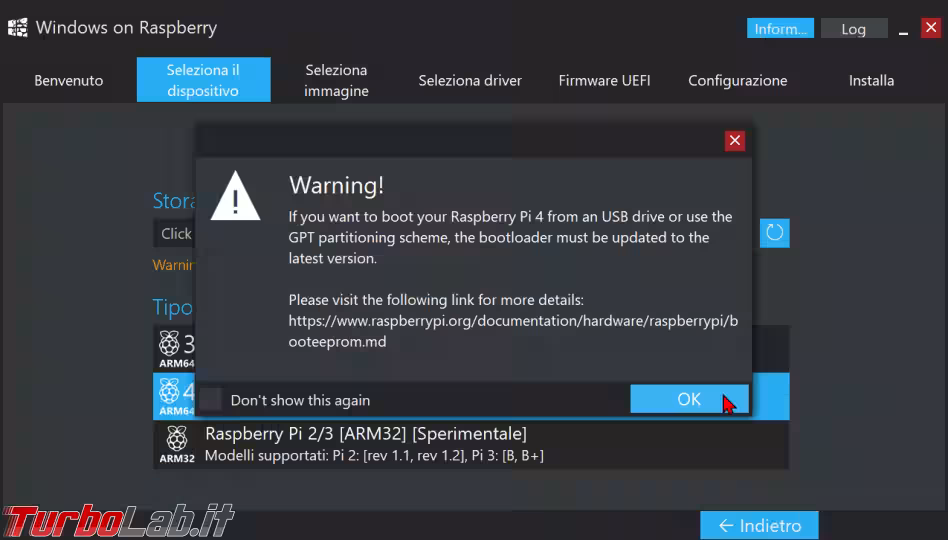Screen dimensions: 948x540
Task: Switch to the Installa tab
Action: (x=871, y=80)
